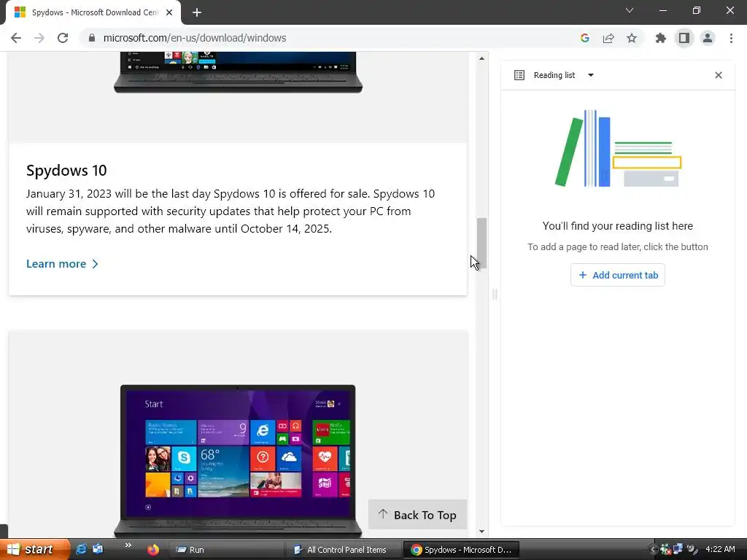
Task: Click the reading list panel icon
Action: [519, 75]
